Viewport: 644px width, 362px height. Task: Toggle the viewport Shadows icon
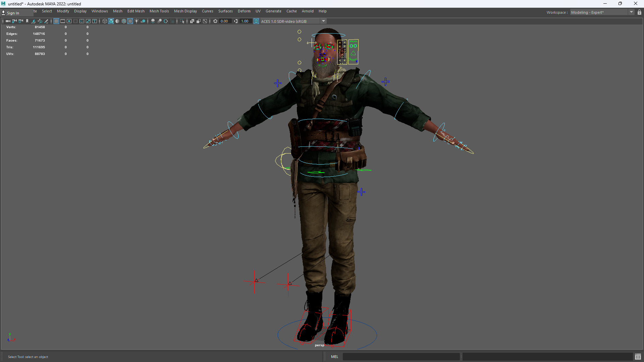(143, 21)
